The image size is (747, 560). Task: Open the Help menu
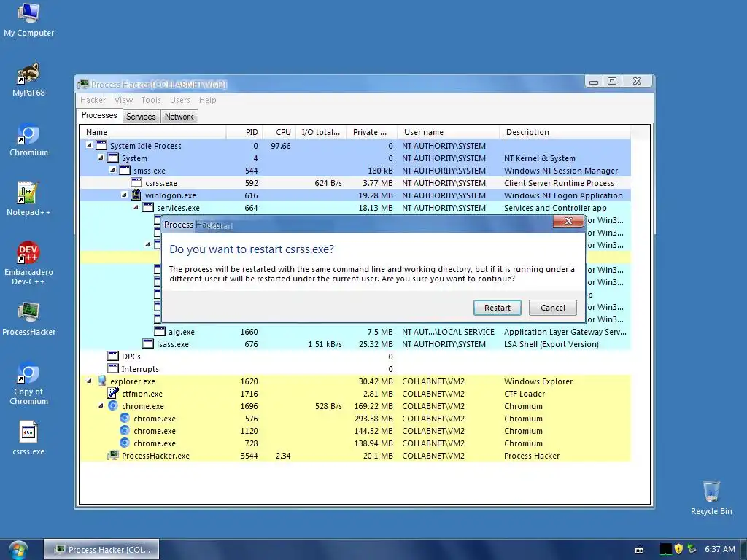(x=208, y=100)
